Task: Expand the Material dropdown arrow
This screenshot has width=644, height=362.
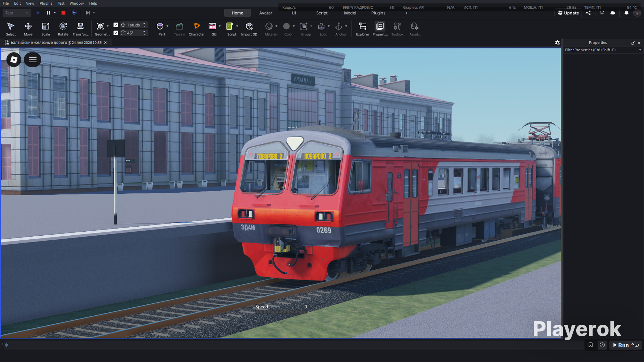Action: (x=276, y=26)
